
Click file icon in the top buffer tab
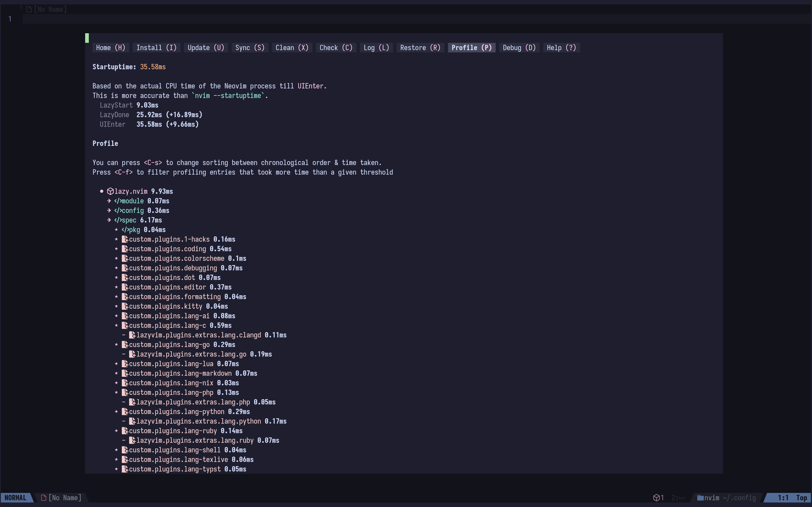(29, 9)
